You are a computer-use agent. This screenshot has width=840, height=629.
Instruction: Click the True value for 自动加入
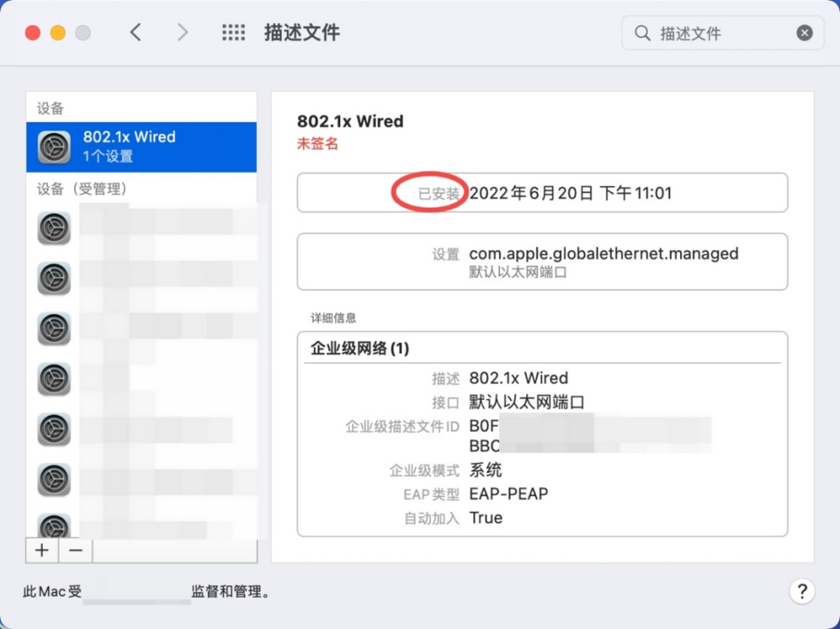click(x=486, y=518)
